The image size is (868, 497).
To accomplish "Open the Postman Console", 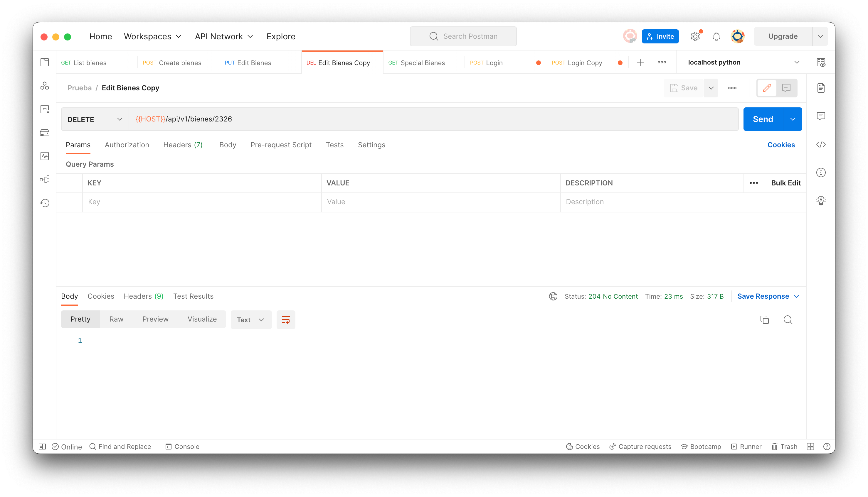I will point(182,446).
